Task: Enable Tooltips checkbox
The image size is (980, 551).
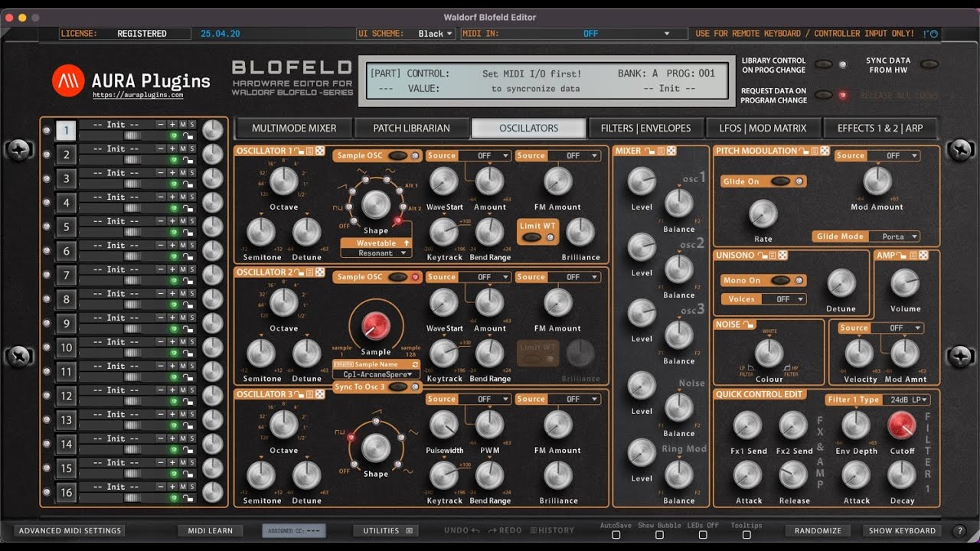Action: point(745,535)
